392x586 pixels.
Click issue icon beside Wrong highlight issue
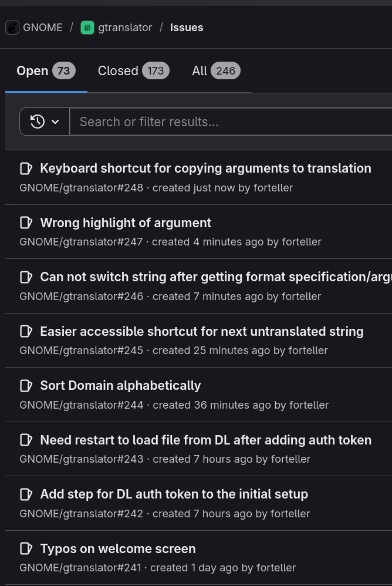[26, 223]
